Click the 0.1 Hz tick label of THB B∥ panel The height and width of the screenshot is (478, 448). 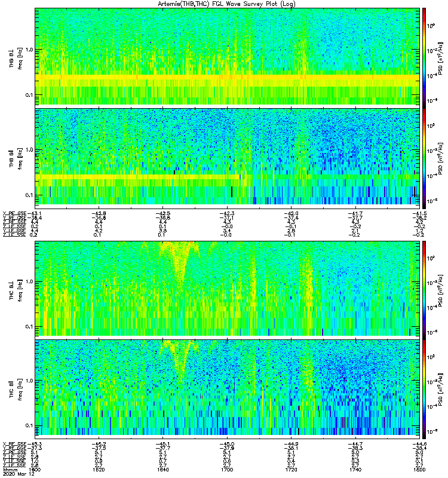click(29, 195)
